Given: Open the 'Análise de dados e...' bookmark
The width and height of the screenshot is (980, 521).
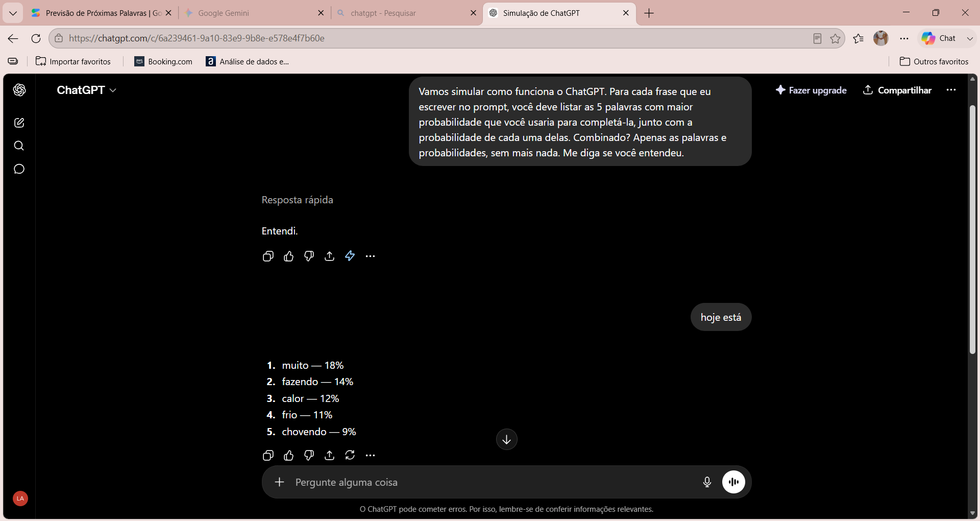Looking at the screenshot, I should pos(248,61).
